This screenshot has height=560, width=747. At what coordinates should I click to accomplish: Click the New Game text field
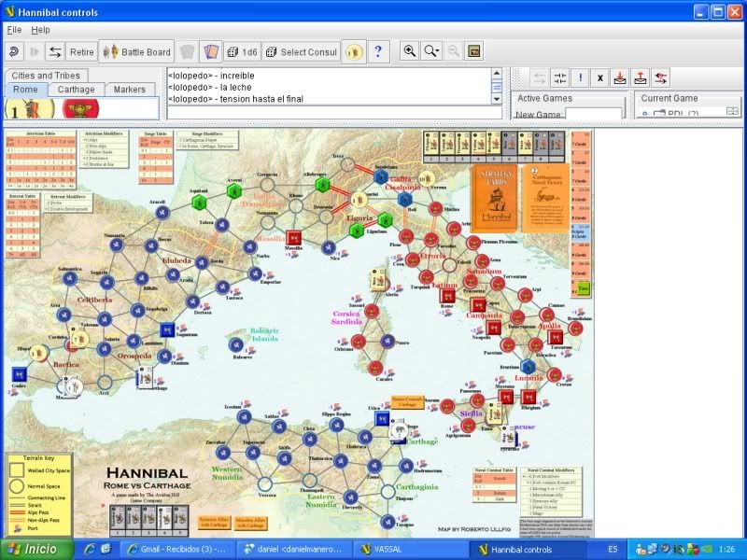[594, 114]
